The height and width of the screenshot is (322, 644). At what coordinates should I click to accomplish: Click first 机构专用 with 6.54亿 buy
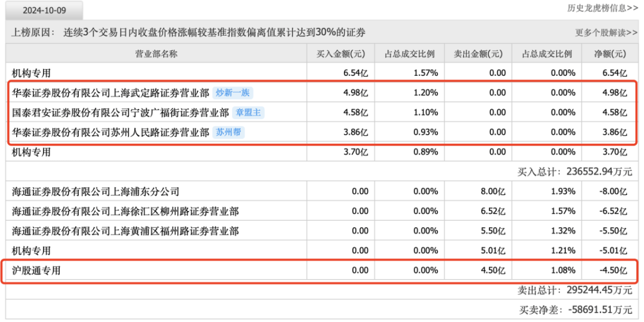click(31, 73)
